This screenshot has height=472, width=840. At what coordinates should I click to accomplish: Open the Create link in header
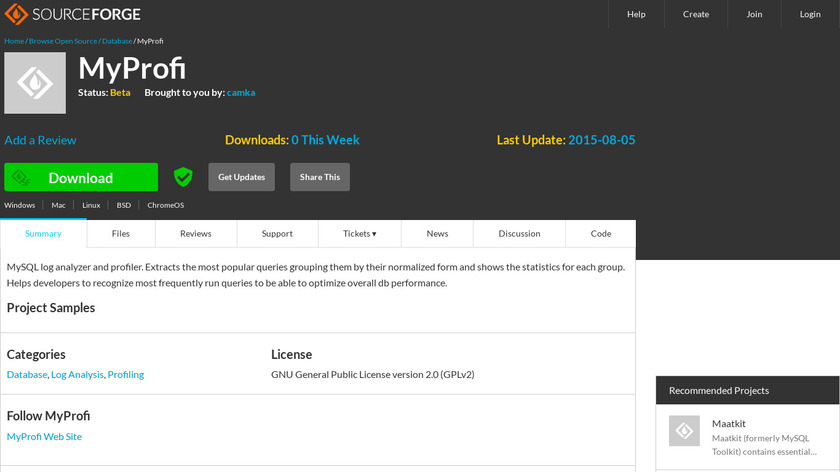click(x=696, y=14)
